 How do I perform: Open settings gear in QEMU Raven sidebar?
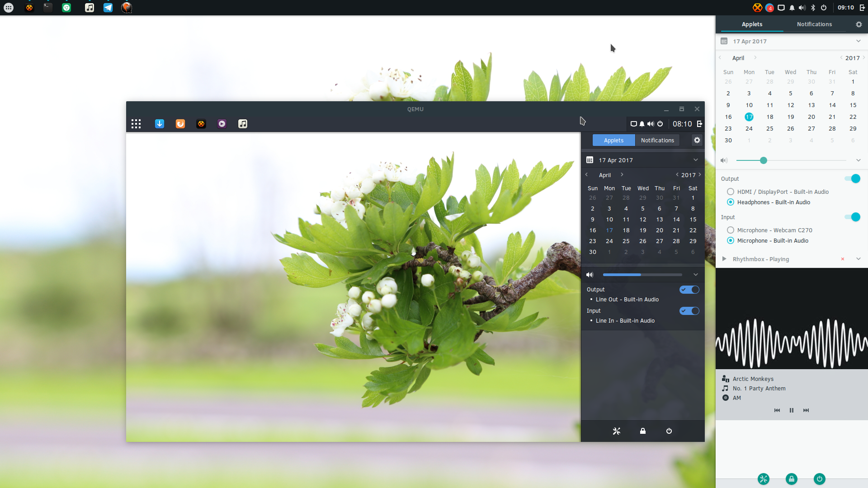pos(697,140)
